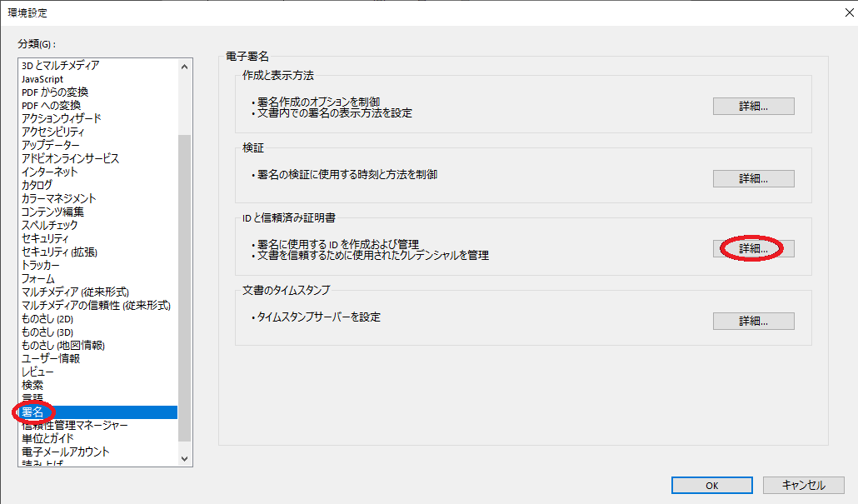
Task: Select セキュリティ (拡張) category
Action: coord(59,252)
